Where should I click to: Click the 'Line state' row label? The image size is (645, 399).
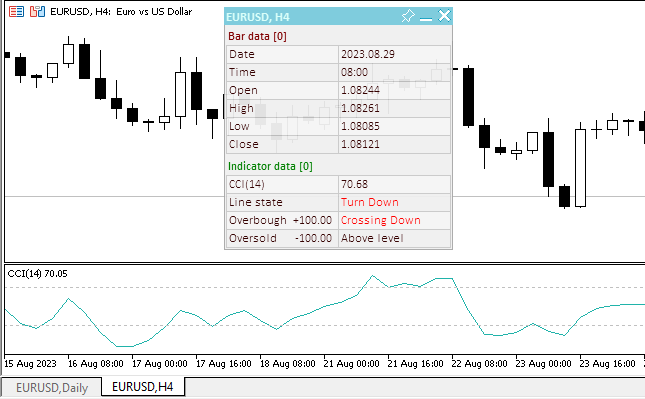pyautogui.click(x=255, y=202)
